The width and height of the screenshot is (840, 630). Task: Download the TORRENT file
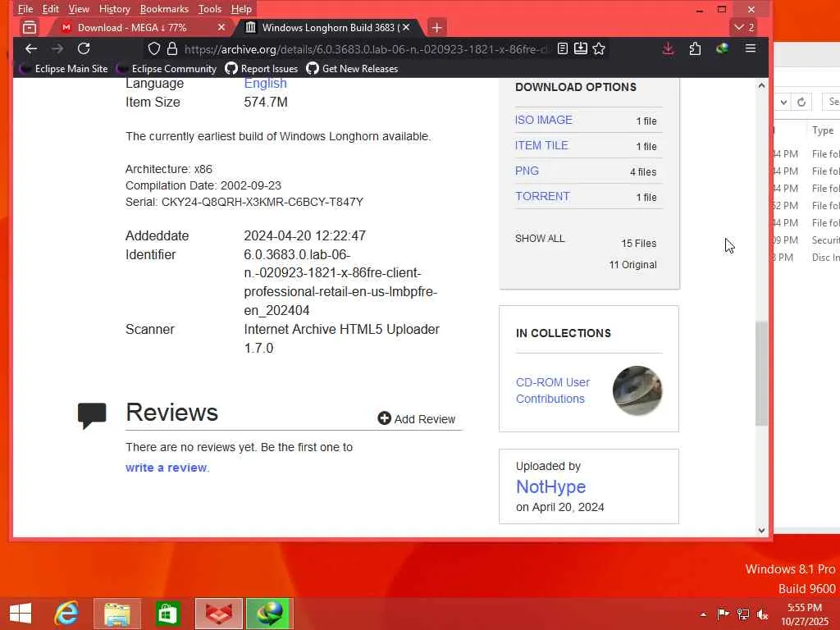[542, 196]
